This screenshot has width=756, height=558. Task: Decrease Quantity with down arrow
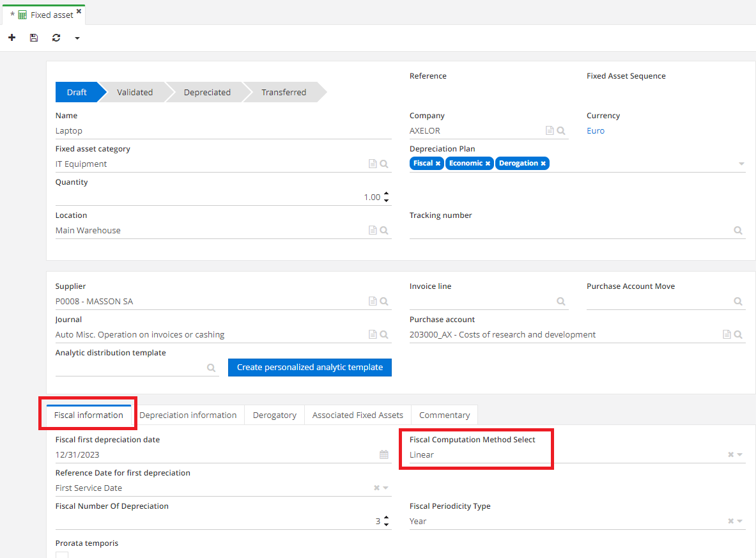[386, 200]
